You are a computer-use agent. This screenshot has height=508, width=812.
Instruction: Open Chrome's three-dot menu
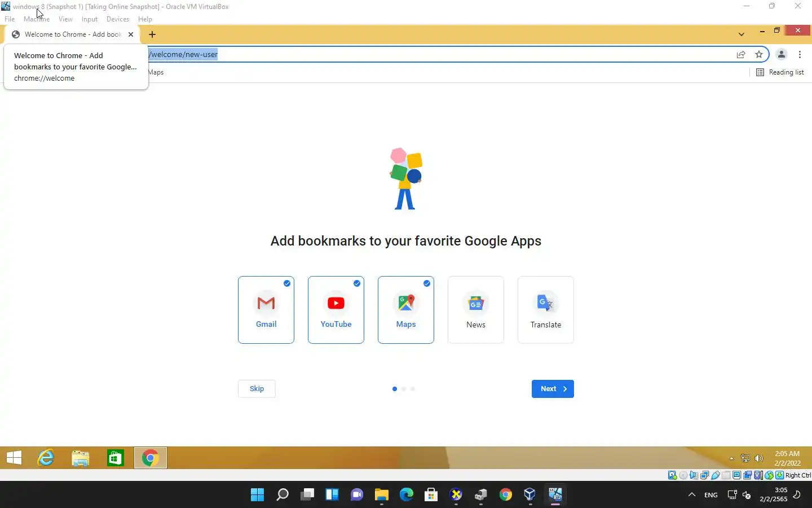[x=800, y=55]
